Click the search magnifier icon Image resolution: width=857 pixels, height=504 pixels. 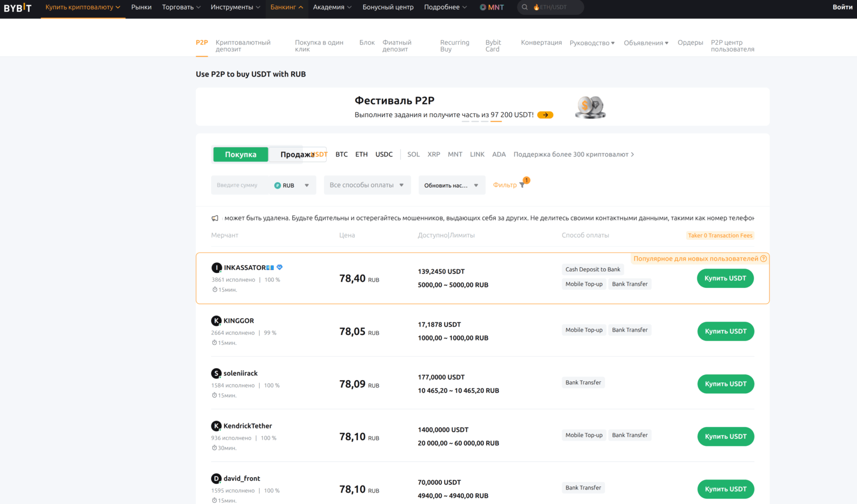pyautogui.click(x=524, y=7)
